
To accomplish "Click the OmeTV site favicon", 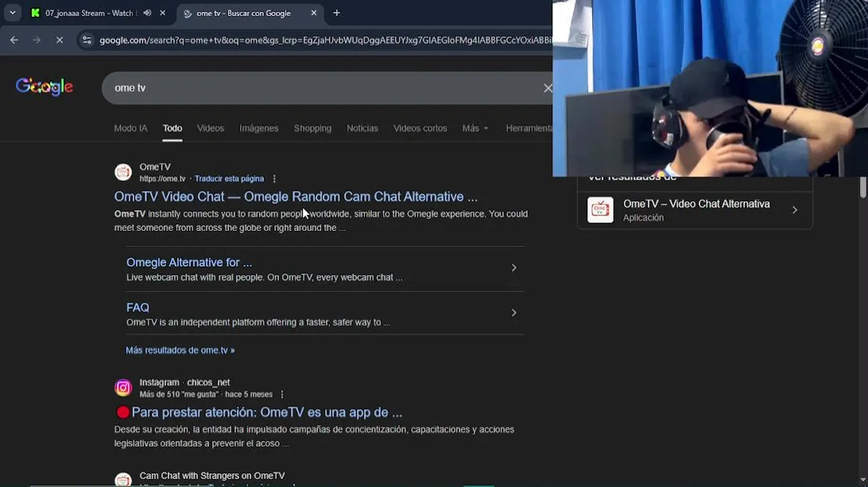I will click(123, 172).
